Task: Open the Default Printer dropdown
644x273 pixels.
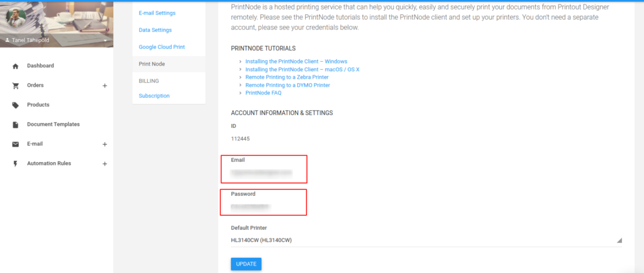Action: [426, 240]
